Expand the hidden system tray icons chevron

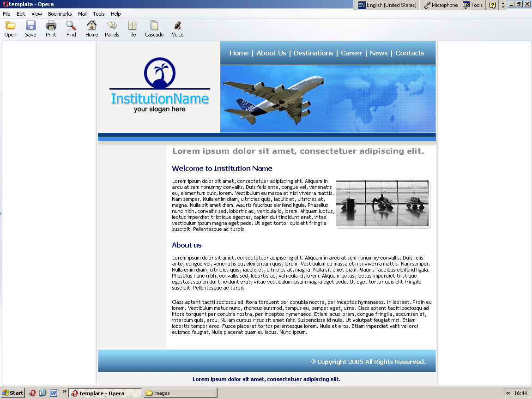[508, 393]
